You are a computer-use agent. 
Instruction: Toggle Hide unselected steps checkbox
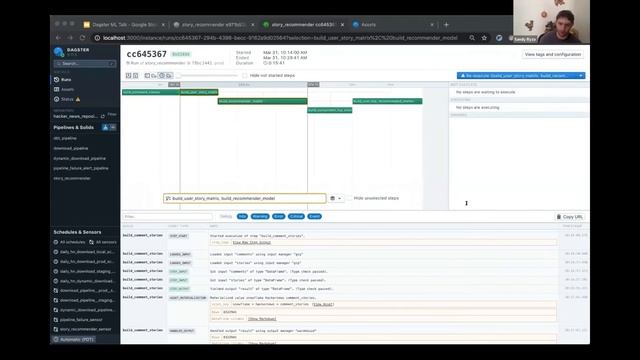click(x=349, y=198)
